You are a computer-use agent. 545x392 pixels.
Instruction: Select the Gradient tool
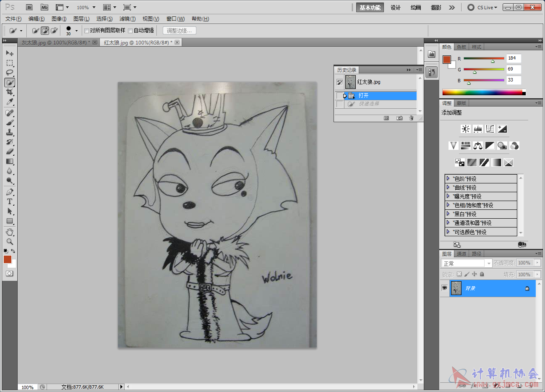pyautogui.click(x=10, y=162)
